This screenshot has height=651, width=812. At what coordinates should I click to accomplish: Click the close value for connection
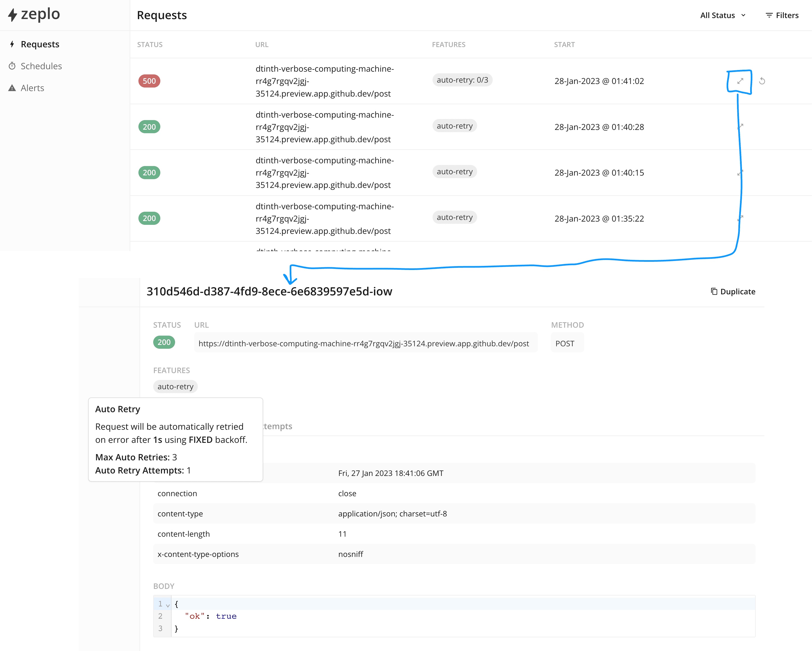(347, 493)
